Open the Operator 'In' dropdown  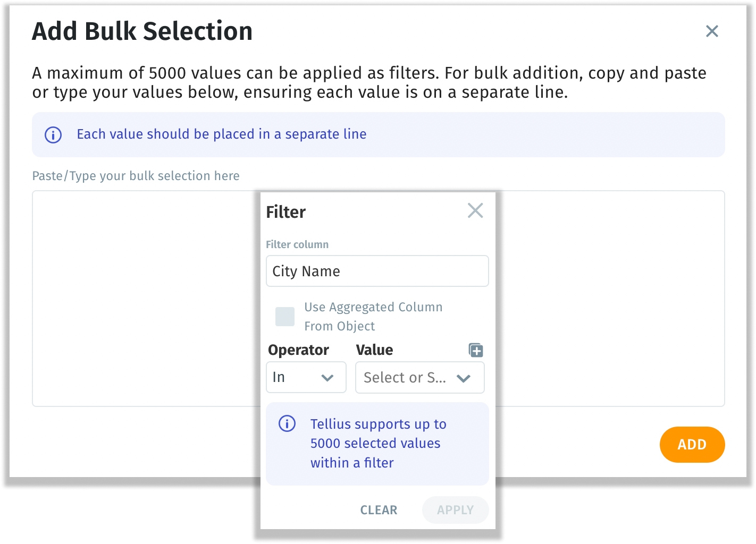tap(298, 378)
